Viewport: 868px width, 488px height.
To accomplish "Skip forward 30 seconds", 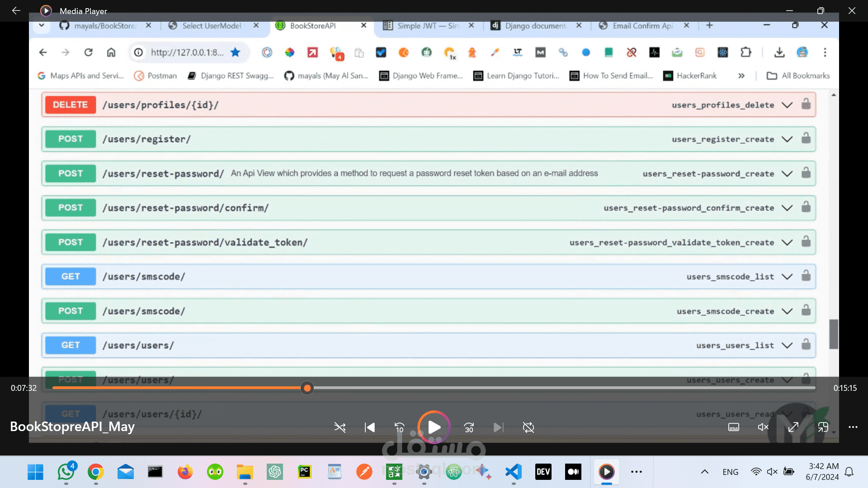I will (x=469, y=427).
